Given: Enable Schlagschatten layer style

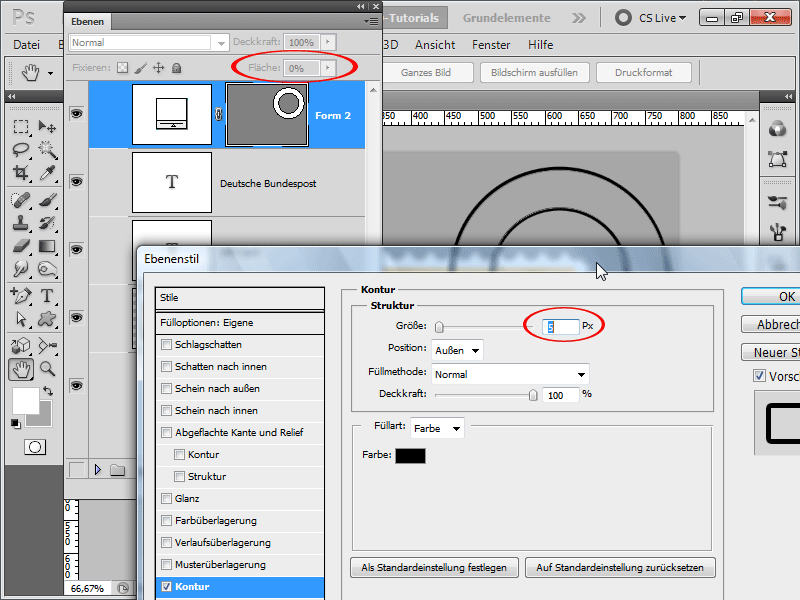Looking at the screenshot, I should pyautogui.click(x=166, y=344).
